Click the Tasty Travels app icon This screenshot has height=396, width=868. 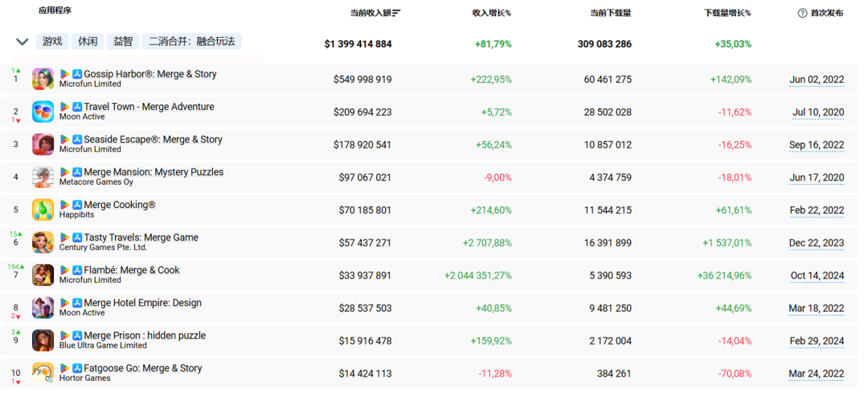tap(43, 243)
